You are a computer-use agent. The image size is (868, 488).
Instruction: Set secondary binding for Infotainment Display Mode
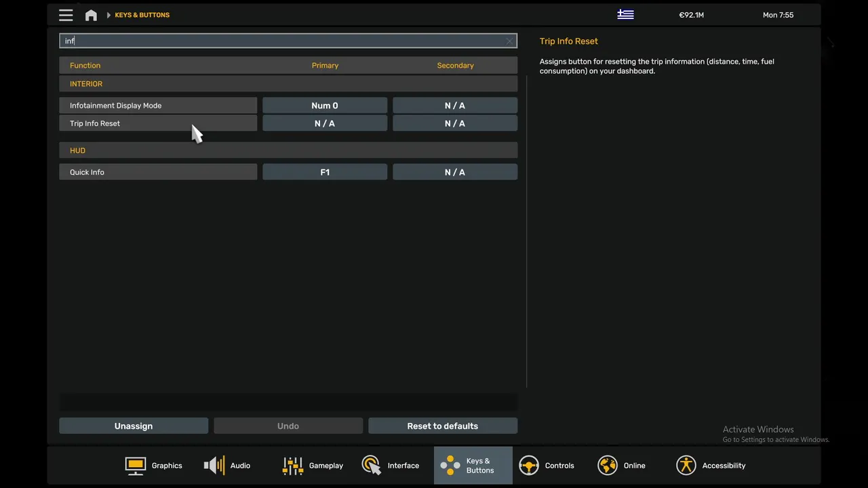[x=455, y=105]
